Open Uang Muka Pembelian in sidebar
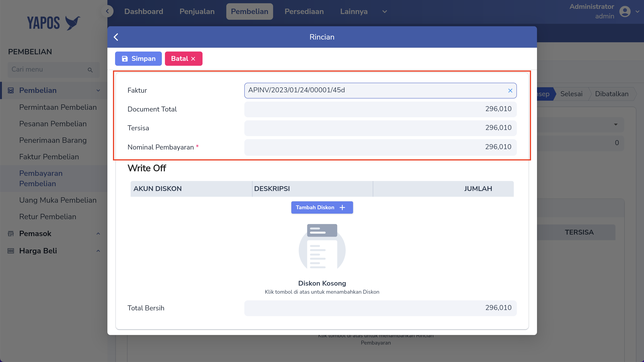 [58, 200]
